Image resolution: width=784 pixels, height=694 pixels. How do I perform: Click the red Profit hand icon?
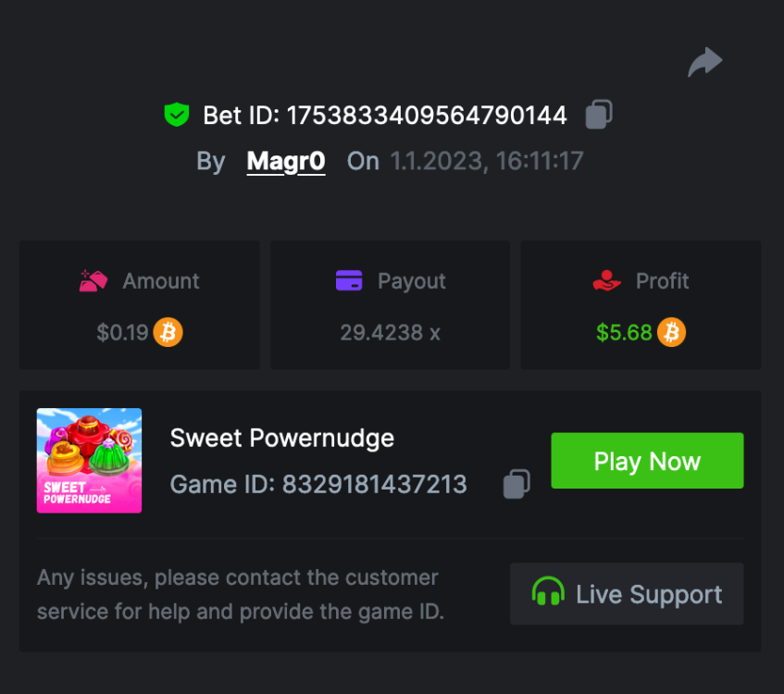(x=606, y=281)
